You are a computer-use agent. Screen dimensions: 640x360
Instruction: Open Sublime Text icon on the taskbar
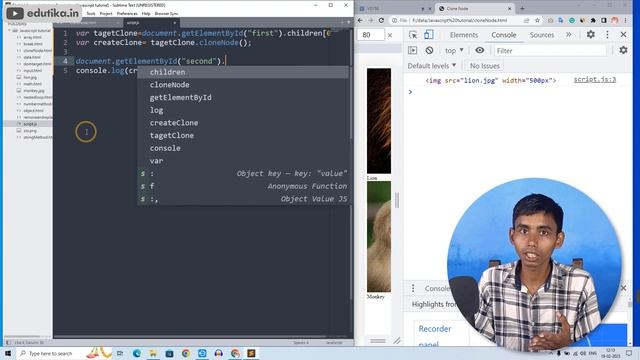pyautogui.click(x=251, y=353)
